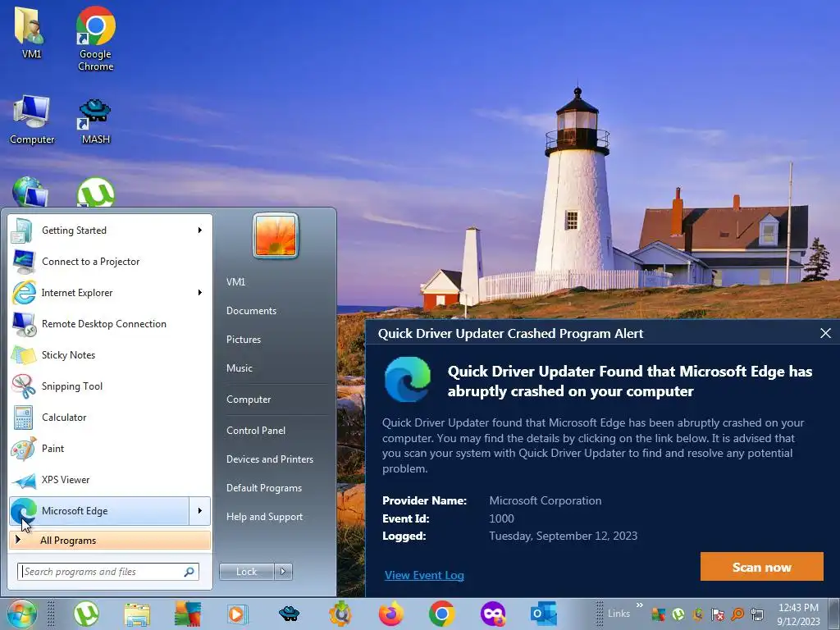Open the VM1 user folder link

coord(235,282)
